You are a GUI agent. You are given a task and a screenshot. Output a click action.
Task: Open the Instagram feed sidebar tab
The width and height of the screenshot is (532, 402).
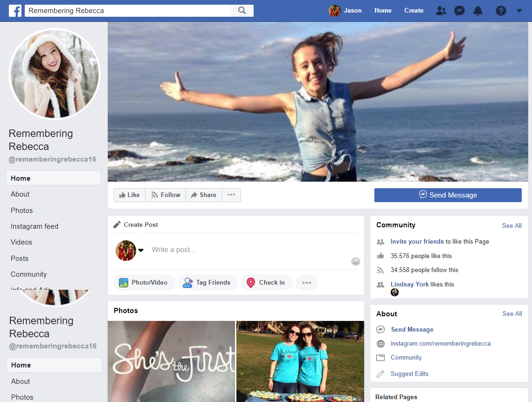35,226
